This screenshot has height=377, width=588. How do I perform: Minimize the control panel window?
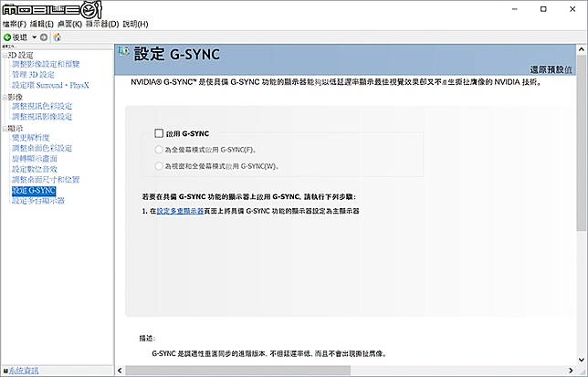click(515, 9)
